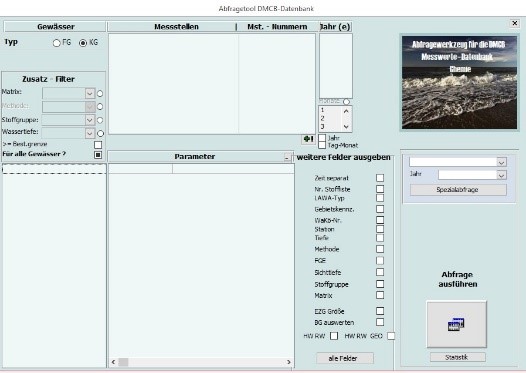Check the HW RW checkbox
526x373 pixels.
pos(334,336)
